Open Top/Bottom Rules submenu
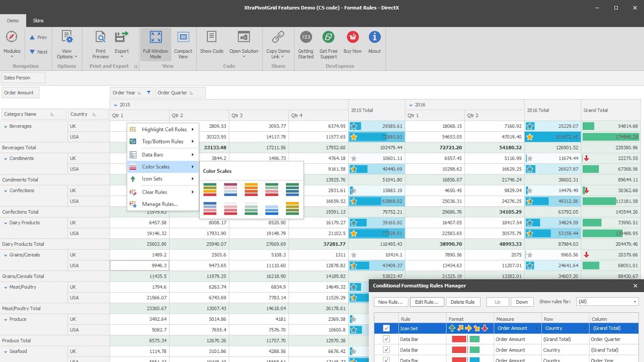644x362 pixels. point(163,142)
